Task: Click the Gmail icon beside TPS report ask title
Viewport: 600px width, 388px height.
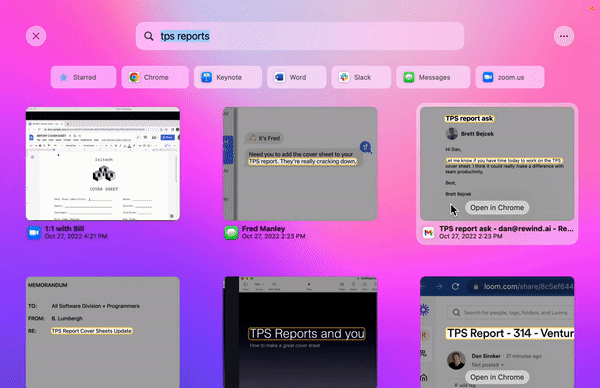Action: point(429,233)
